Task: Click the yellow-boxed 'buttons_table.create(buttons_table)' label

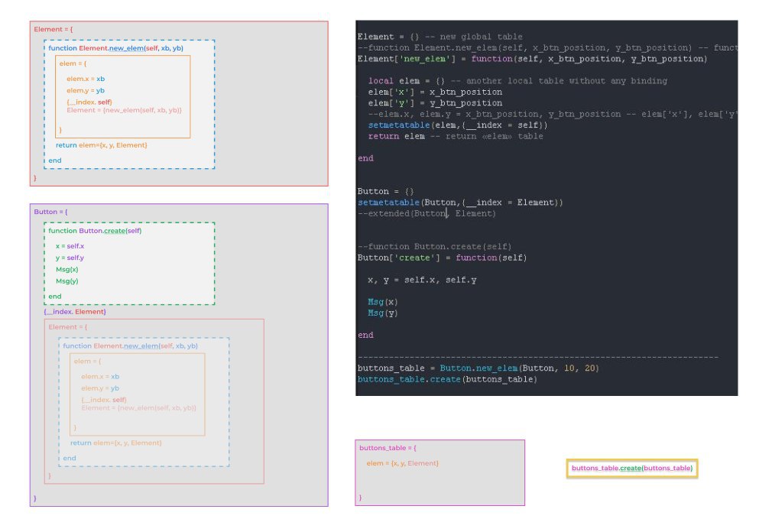Action: (631, 468)
